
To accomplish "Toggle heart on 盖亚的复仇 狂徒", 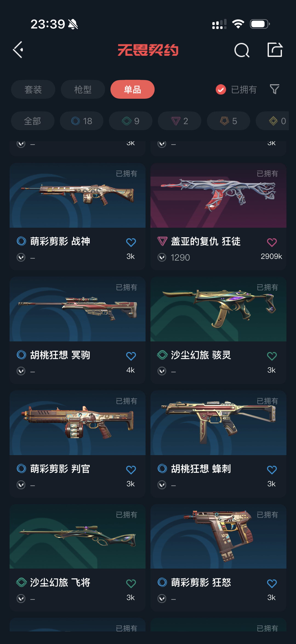I will (272, 242).
